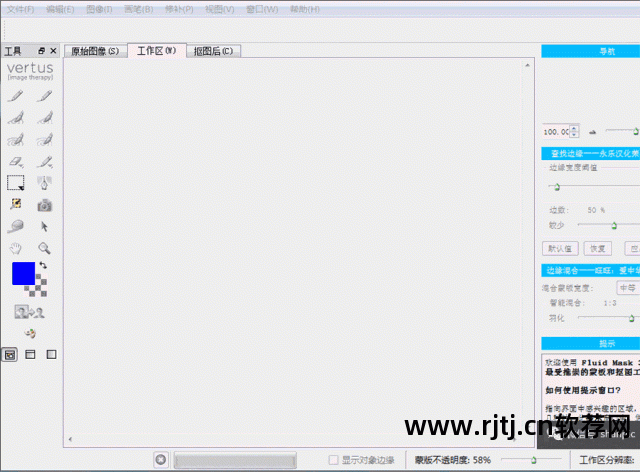Open the 修补(P) menu
The height and width of the screenshot is (472, 640).
coord(179,9)
